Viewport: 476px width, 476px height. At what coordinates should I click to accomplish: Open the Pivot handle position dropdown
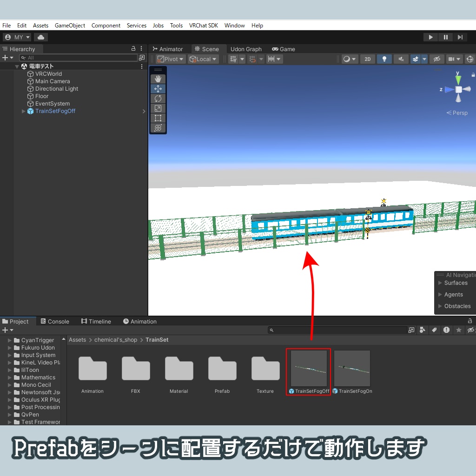pos(171,59)
